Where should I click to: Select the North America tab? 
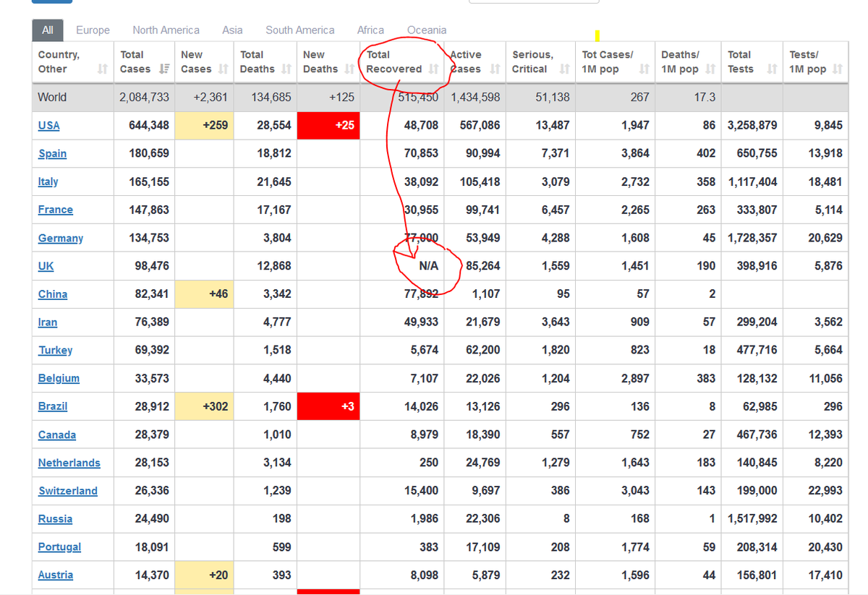pyautogui.click(x=166, y=30)
